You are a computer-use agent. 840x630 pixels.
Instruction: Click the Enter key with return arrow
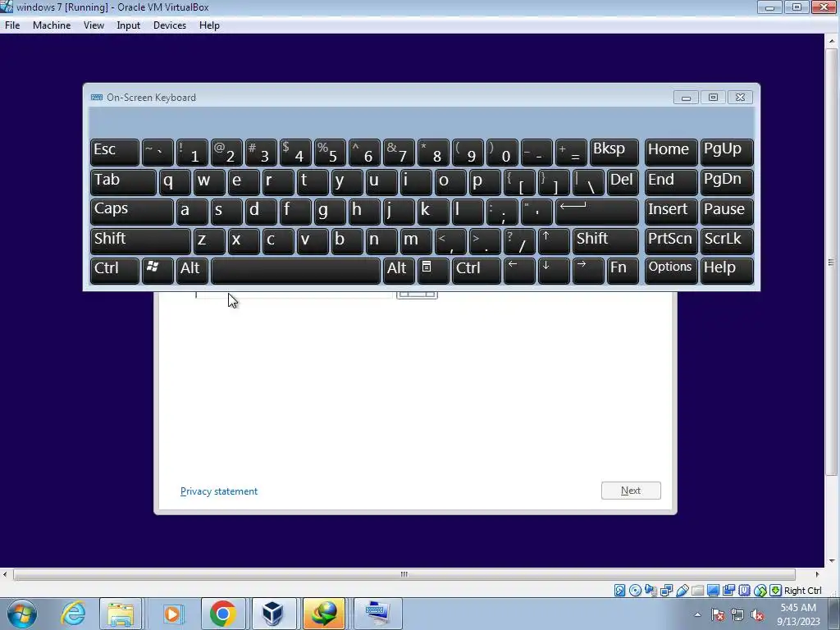pos(597,211)
